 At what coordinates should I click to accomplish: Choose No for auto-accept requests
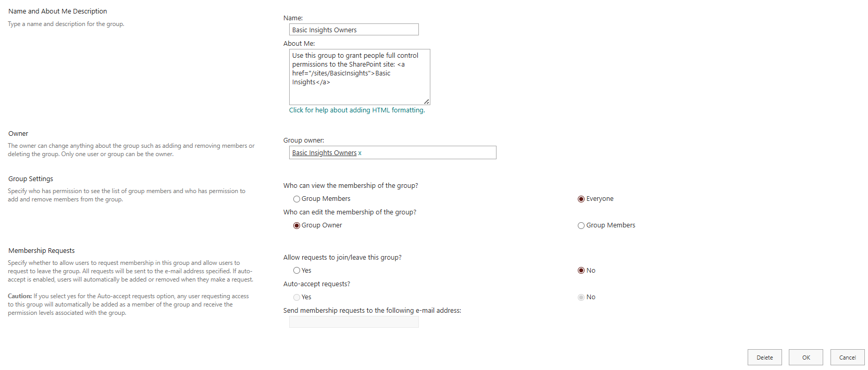tap(581, 297)
